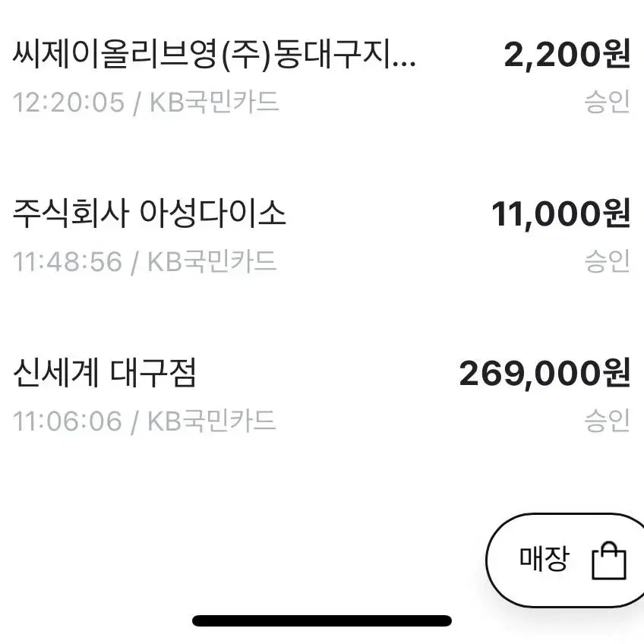Click 11:06:06 / KB국민카드 detail line
Image resolution: width=644 pixels, height=644 pixels.
[x=144, y=421]
